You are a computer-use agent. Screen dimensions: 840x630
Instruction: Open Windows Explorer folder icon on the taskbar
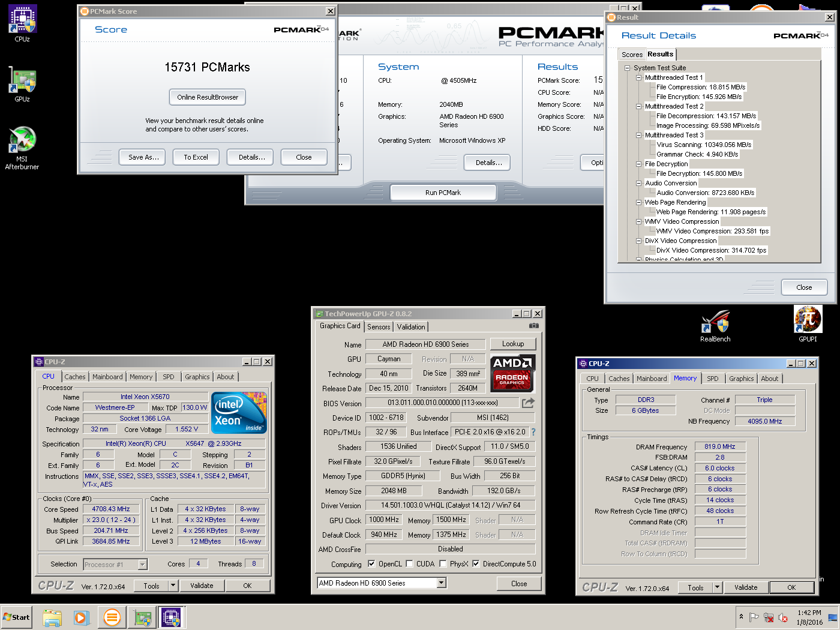click(52, 617)
